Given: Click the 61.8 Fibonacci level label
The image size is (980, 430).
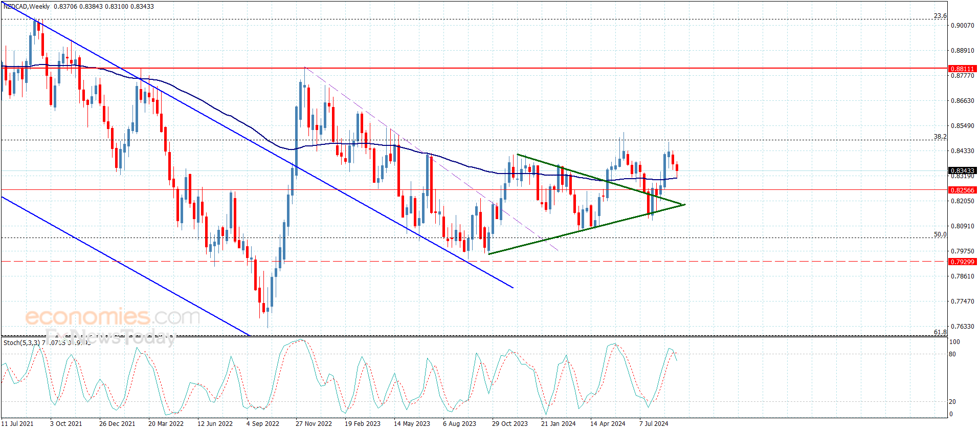Looking at the screenshot, I should coord(940,332).
